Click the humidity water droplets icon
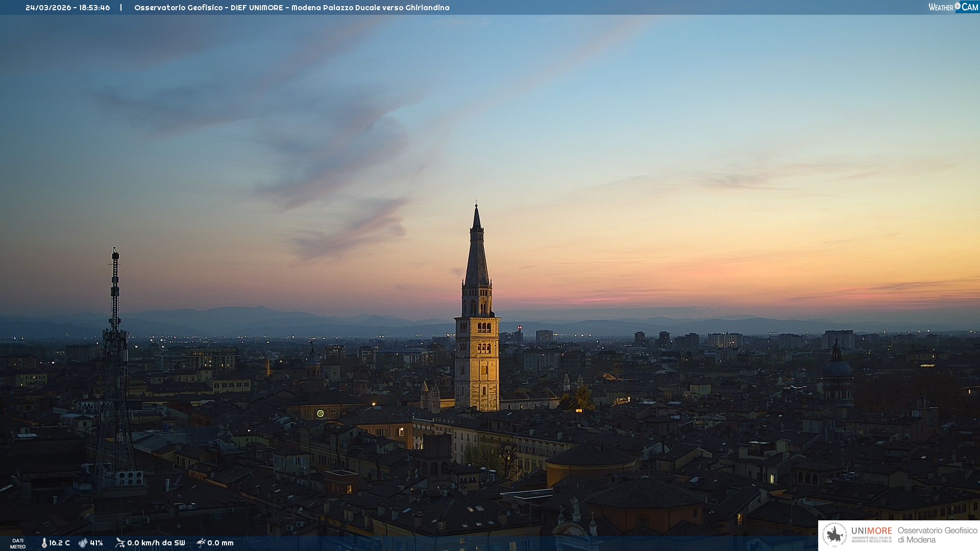This screenshot has height=551, width=980. pyautogui.click(x=83, y=543)
